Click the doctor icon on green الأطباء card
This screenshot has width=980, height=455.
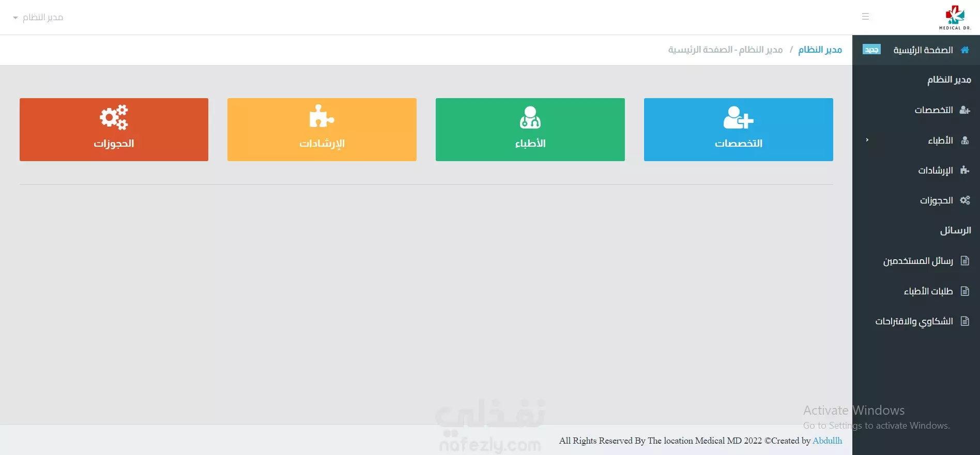(530, 117)
